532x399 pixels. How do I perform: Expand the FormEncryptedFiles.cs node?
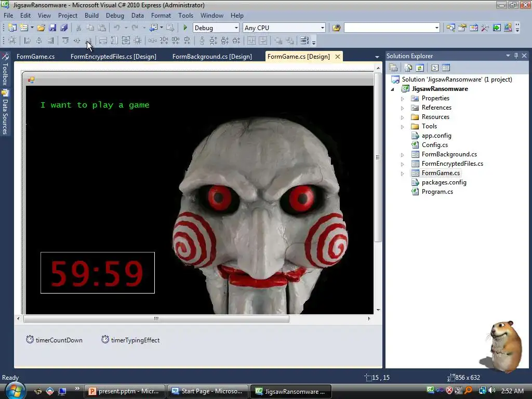403,164
